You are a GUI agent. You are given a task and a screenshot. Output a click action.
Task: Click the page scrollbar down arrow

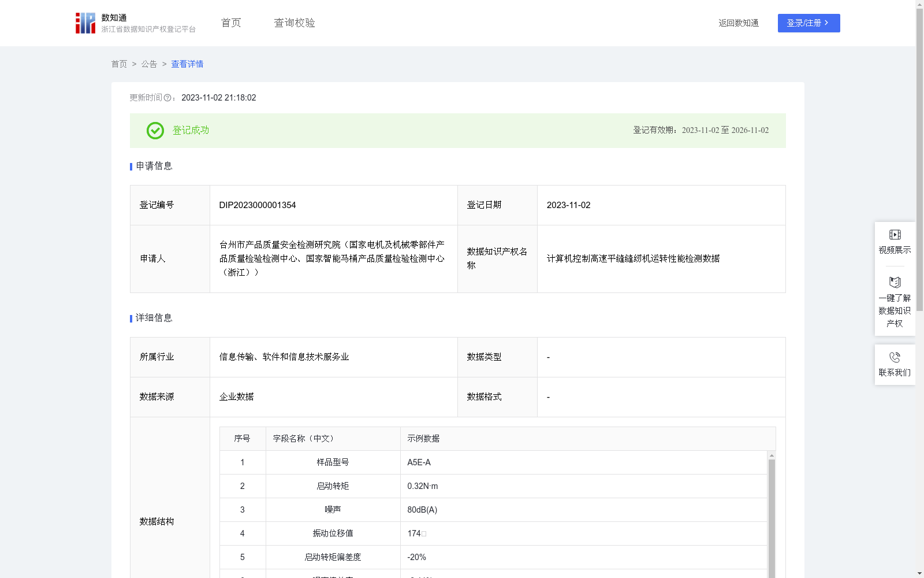(x=920, y=573)
